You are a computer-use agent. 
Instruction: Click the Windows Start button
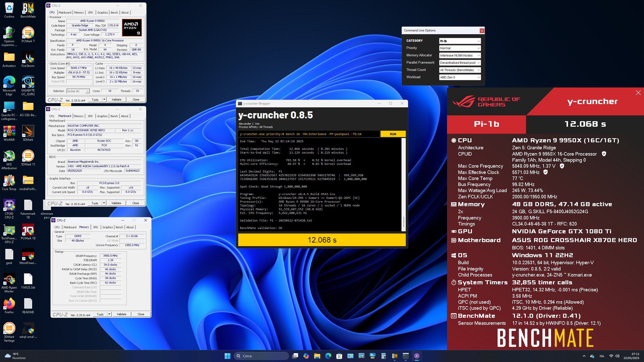pos(227,356)
